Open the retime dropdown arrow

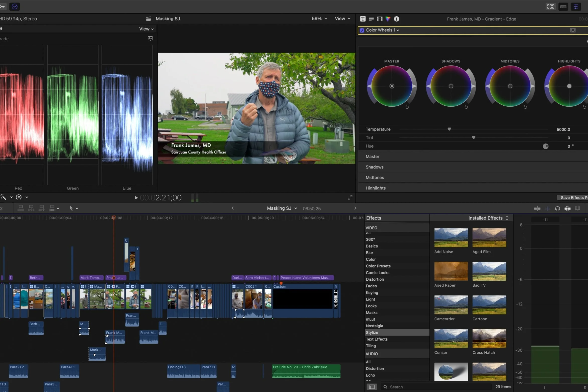pyautogui.click(x=27, y=197)
